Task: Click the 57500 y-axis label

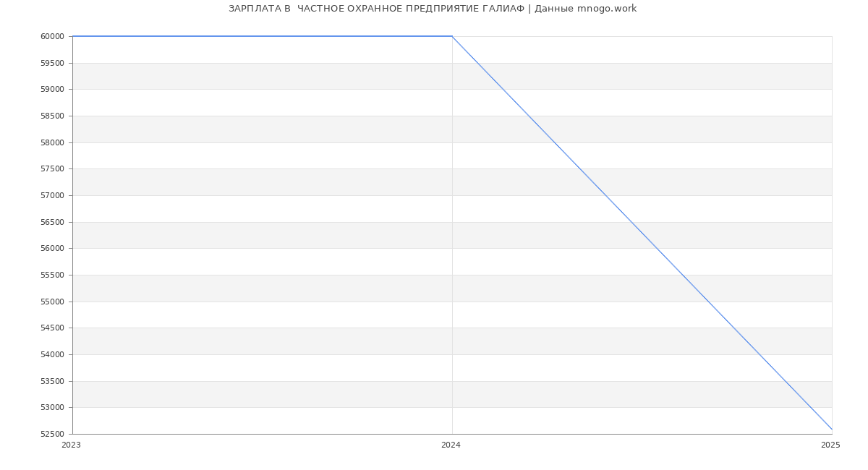Action: (53, 169)
